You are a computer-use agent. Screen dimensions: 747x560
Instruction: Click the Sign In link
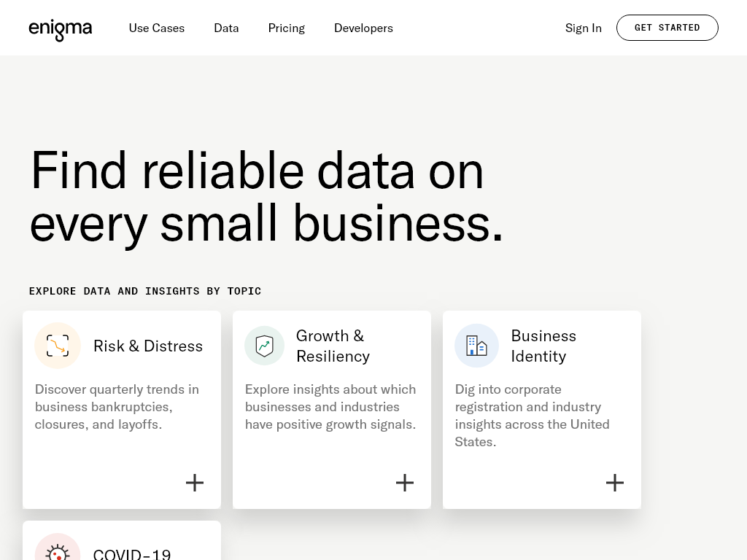(x=583, y=28)
